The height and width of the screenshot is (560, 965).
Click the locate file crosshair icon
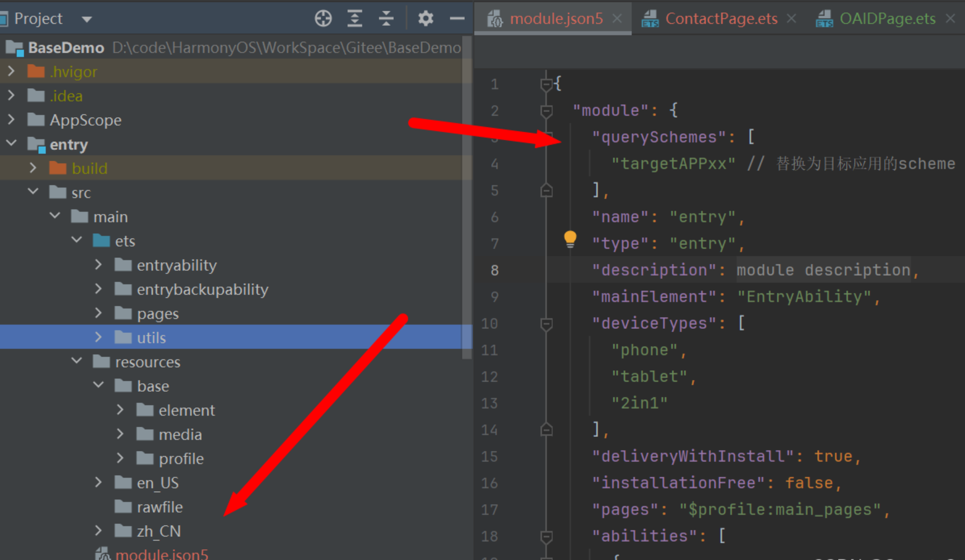coord(323,19)
